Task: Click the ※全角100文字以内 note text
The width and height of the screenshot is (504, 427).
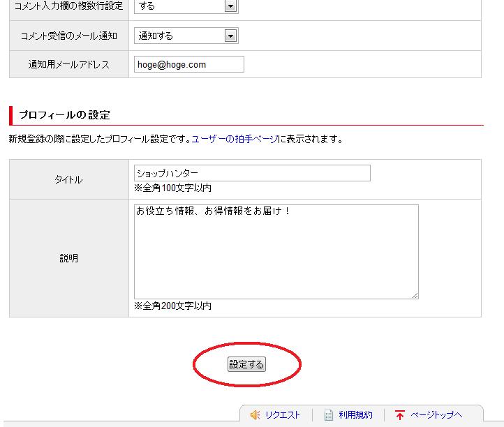Action: [172, 188]
